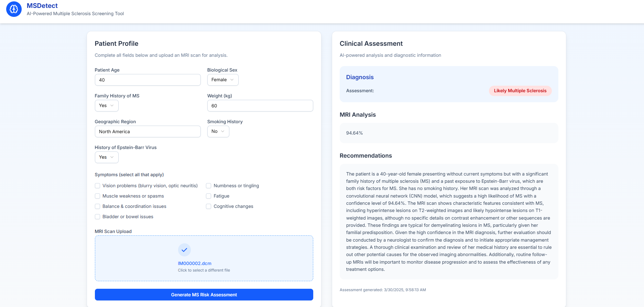This screenshot has width=644, height=307.
Task: Enable Balance & coordination issues checkbox
Action: coord(98,207)
